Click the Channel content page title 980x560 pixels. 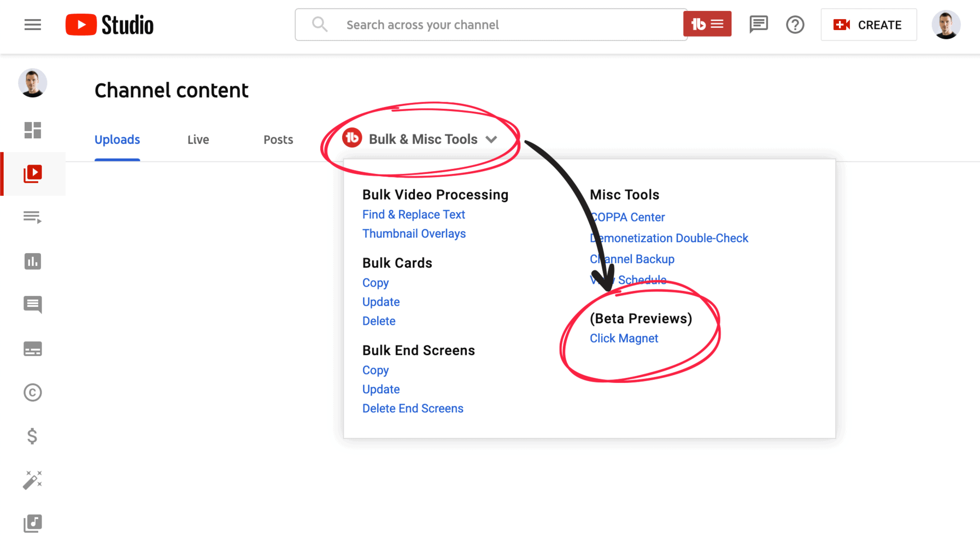point(171,90)
